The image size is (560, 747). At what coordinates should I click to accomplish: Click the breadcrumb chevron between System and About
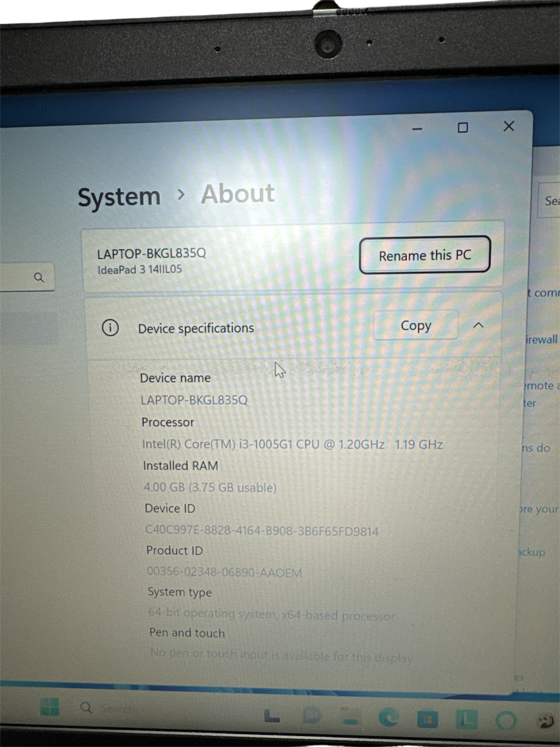tap(181, 194)
